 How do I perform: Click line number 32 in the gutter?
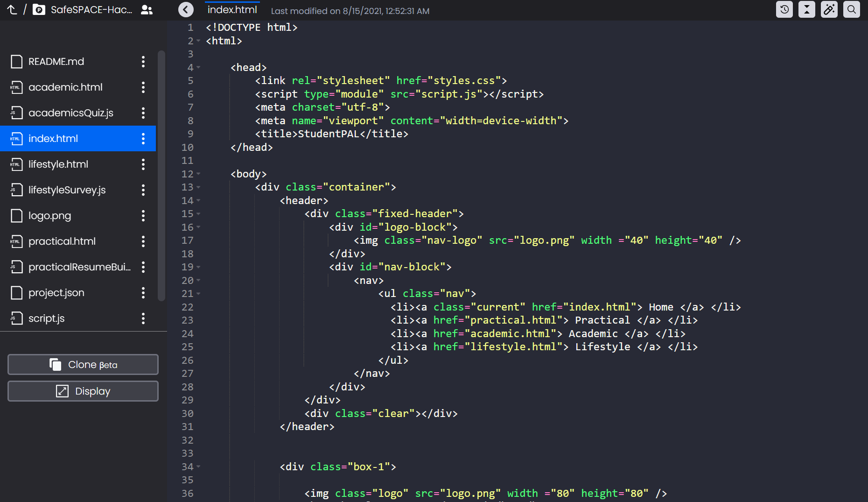click(188, 440)
